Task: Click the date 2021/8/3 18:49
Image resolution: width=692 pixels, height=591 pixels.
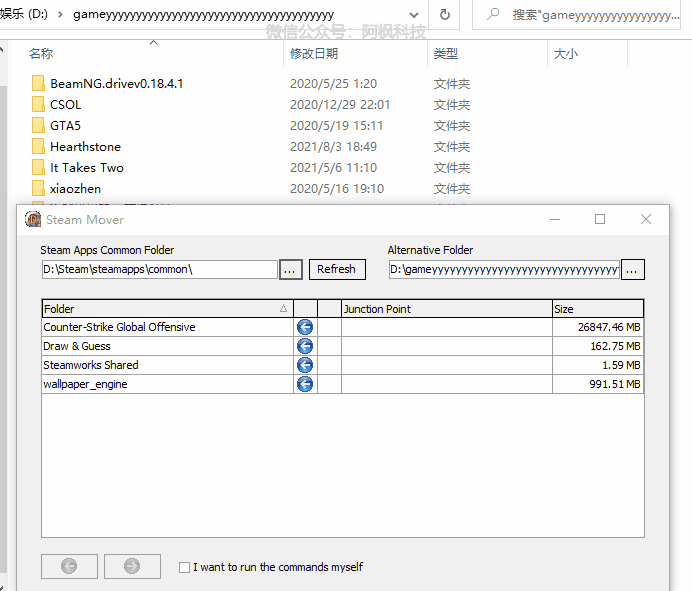Action: tap(333, 147)
